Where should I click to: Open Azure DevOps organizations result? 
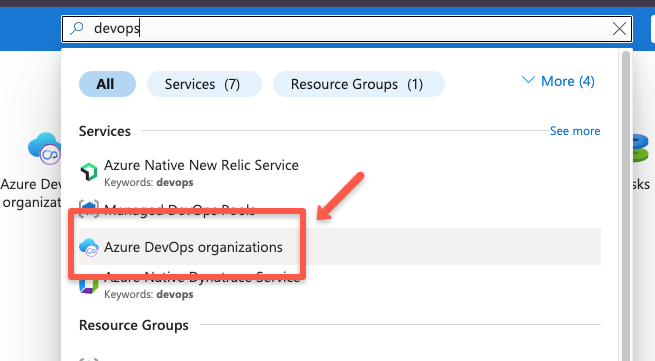[340, 247]
